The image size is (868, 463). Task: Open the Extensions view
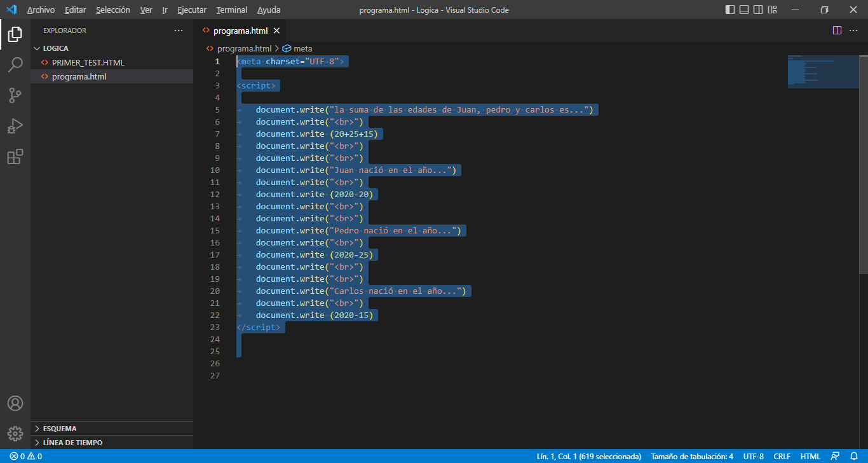[15, 156]
